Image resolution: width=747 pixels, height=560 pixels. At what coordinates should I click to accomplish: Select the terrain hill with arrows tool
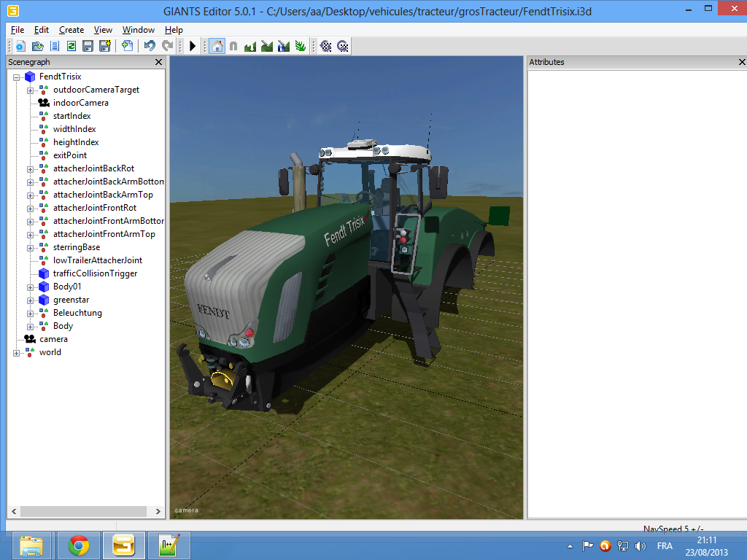coord(250,46)
